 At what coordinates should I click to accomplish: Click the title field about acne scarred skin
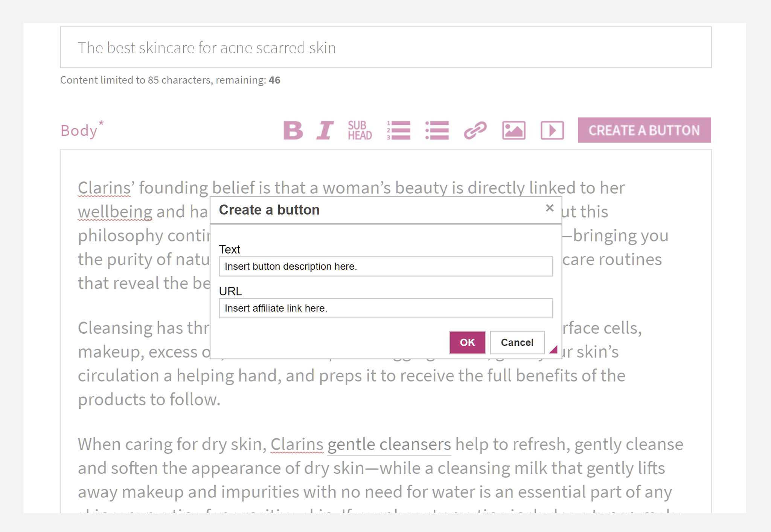(385, 47)
